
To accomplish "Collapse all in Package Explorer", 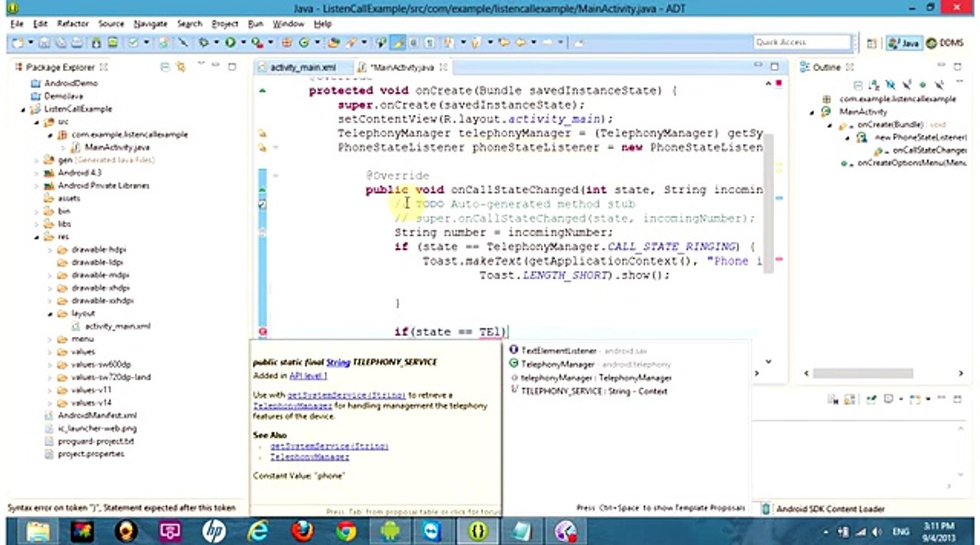I will (x=165, y=67).
